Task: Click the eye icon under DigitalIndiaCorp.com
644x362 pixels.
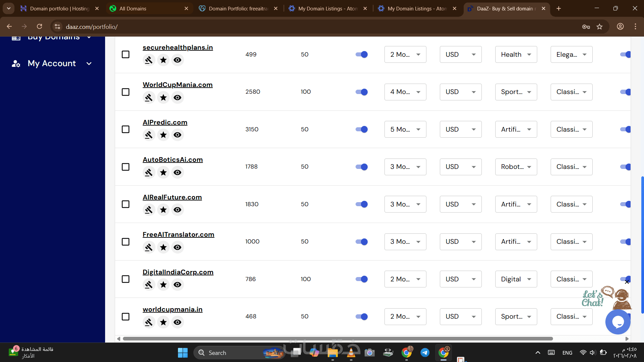Action: click(178, 284)
